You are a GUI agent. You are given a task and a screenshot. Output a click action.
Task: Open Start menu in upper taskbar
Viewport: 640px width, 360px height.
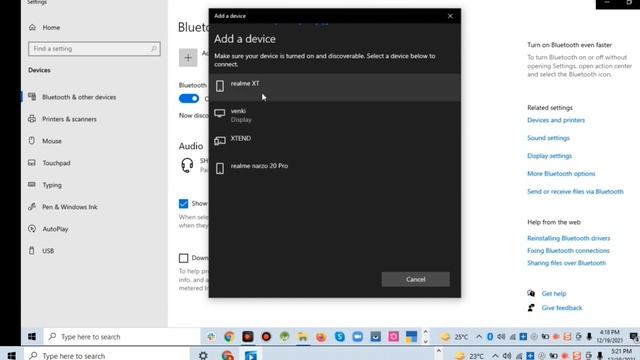[32, 337]
